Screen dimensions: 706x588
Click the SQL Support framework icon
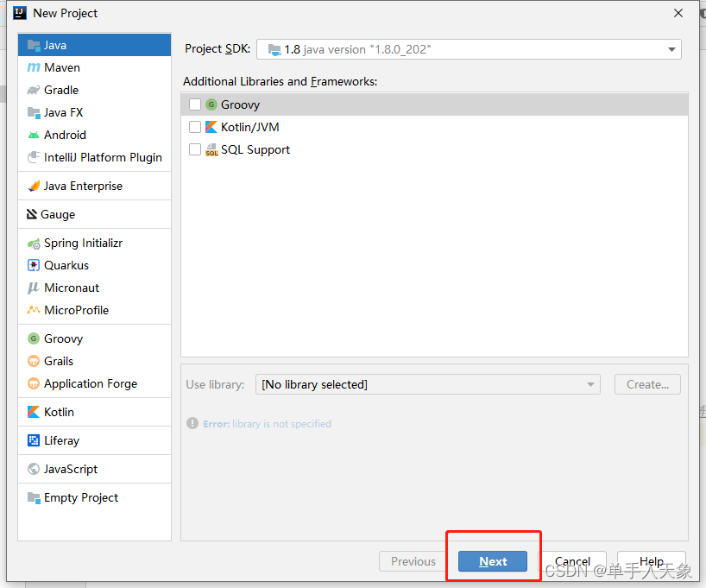(x=211, y=149)
